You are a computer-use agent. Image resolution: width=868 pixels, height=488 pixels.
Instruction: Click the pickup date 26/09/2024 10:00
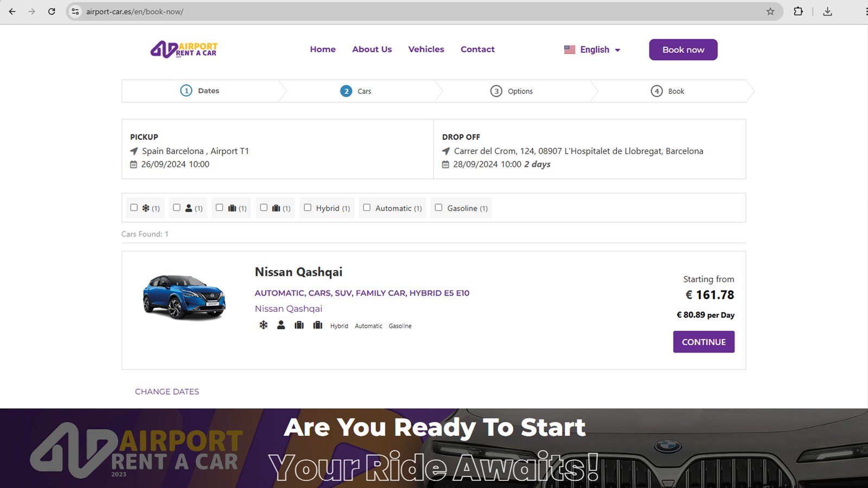pos(175,164)
